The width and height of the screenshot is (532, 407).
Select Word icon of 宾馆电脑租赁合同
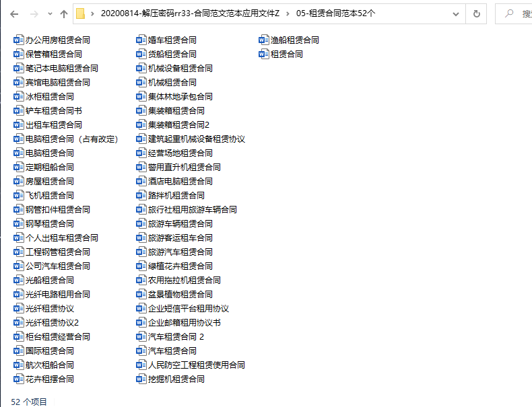pos(19,82)
